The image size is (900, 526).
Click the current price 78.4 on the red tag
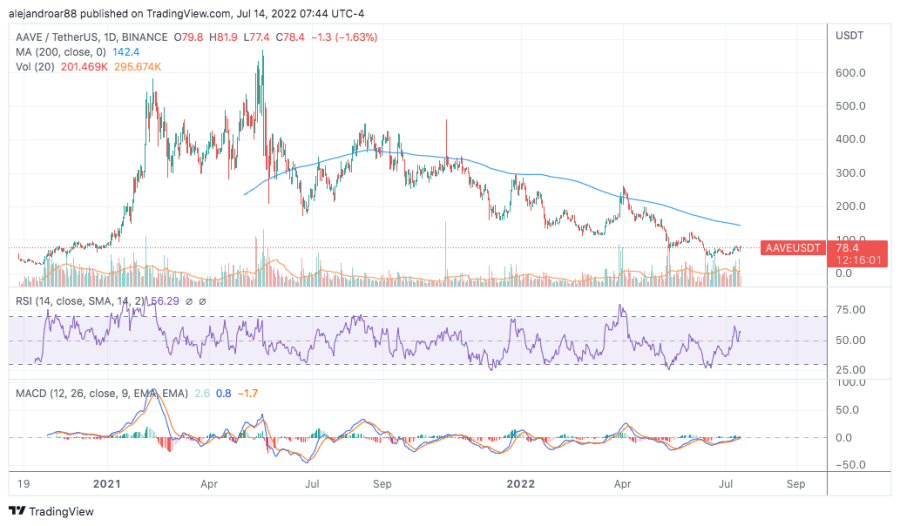click(847, 248)
